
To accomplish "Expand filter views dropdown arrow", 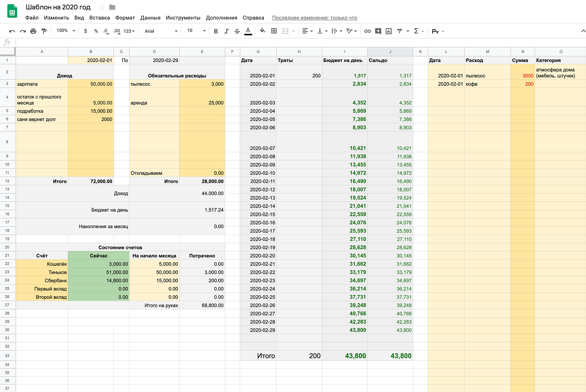I will (408, 31).
